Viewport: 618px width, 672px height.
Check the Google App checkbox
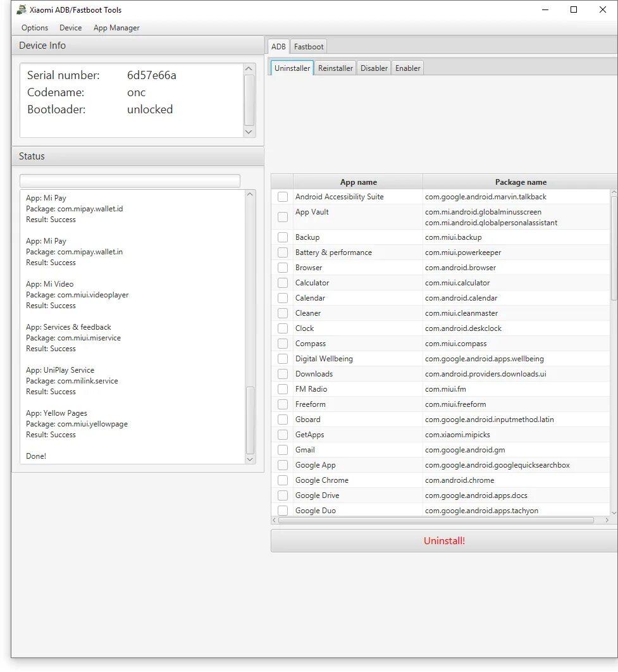[283, 465]
